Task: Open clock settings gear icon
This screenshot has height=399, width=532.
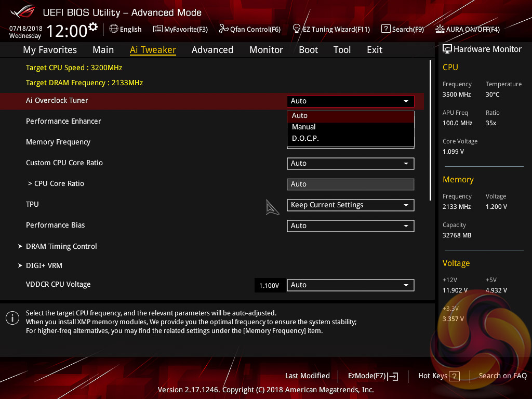Action: [x=93, y=27]
